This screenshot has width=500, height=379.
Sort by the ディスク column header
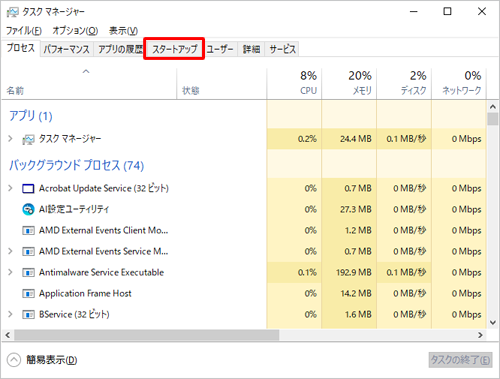pos(404,83)
